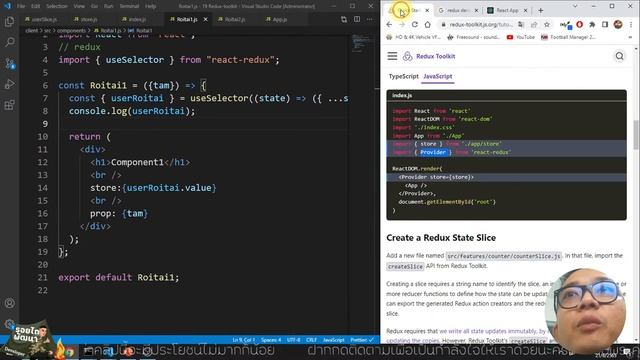Select the TypeScript code tab

coord(403,76)
